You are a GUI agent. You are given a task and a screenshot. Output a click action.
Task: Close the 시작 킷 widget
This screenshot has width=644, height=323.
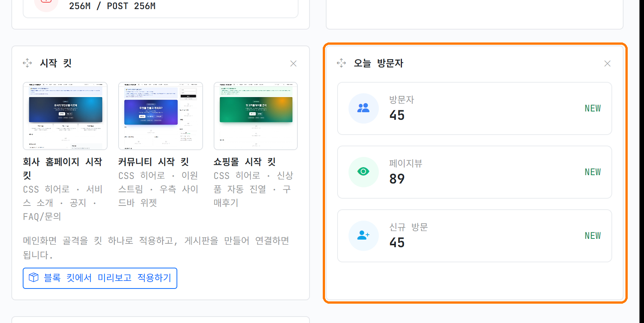click(x=293, y=63)
